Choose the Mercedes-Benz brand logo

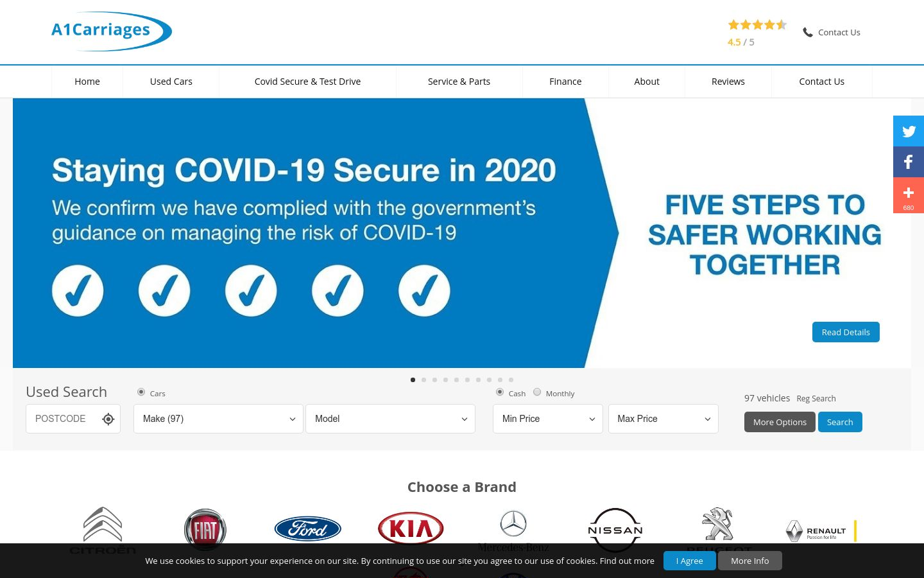point(513,531)
